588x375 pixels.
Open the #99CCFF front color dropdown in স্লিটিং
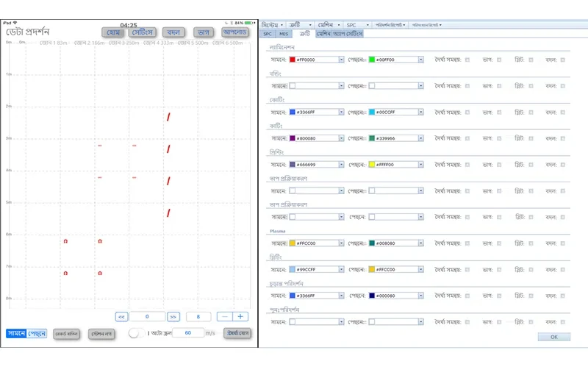tap(341, 270)
